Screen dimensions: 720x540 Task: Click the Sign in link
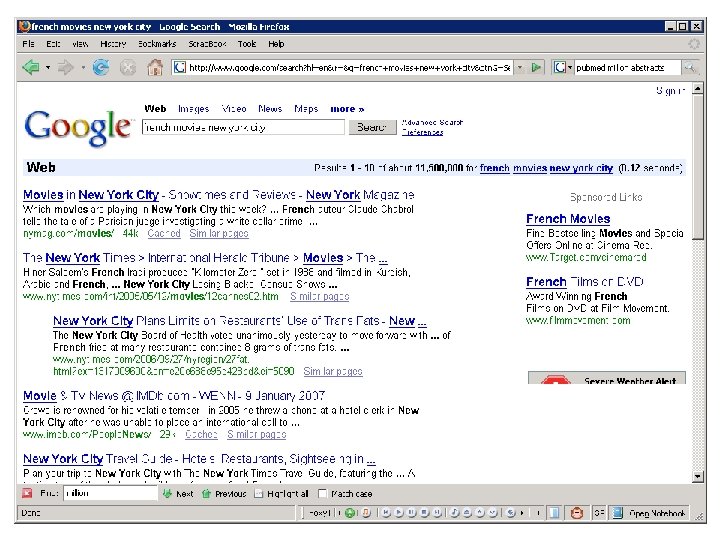pos(670,90)
